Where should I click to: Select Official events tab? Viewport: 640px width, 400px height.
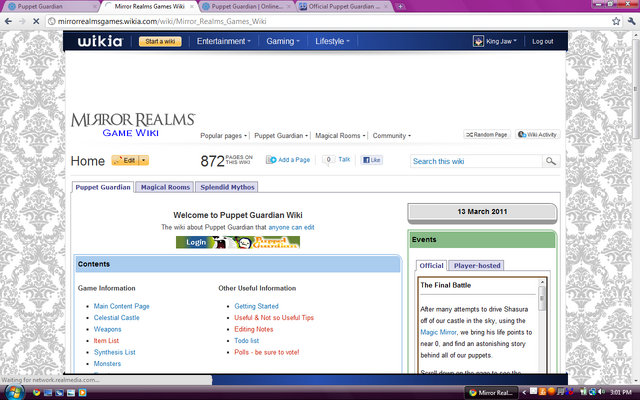point(431,265)
